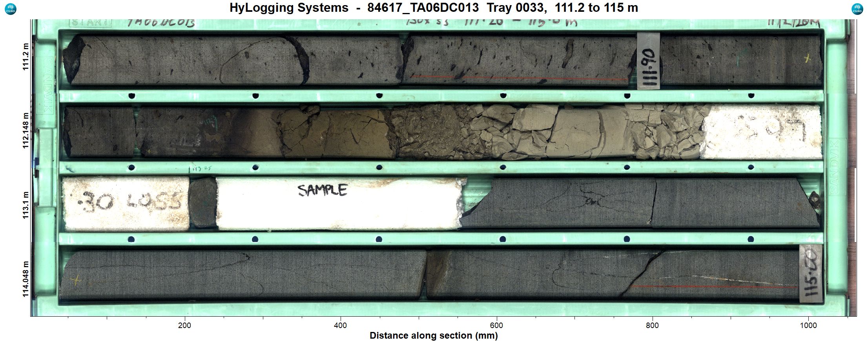Select the '.30 LOSS' foam block
868x341 pixels.
point(126,203)
